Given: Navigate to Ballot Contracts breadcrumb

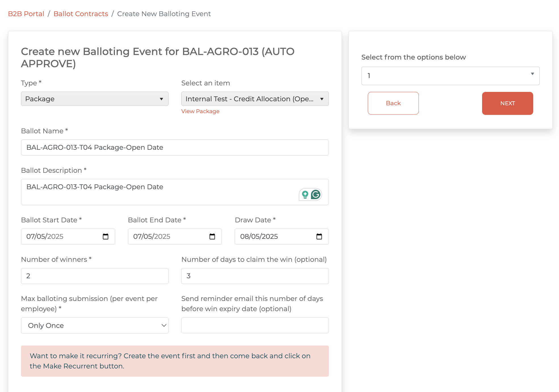Looking at the screenshot, I should (81, 14).
